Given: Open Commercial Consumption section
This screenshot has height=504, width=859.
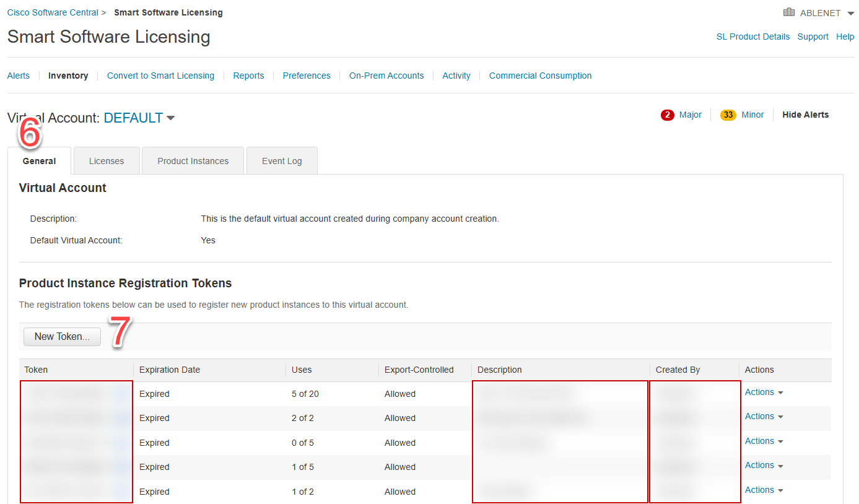Looking at the screenshot, I should click(x=540, y=76).
